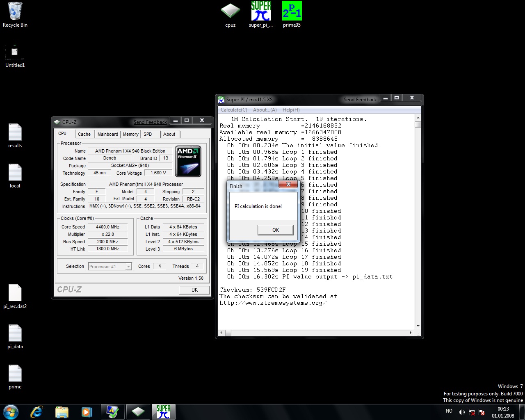Screen dimensions: 525x420
Task: Click Super PI vertical scrollbar down arrow
Action: 418,326
